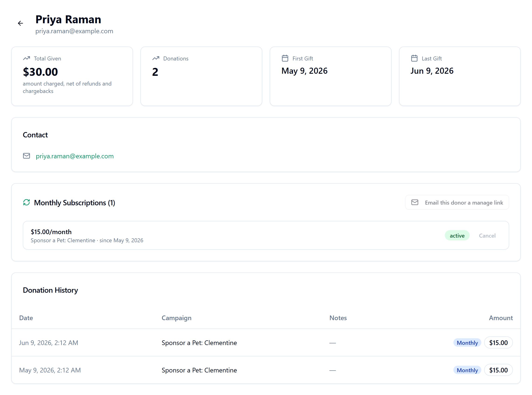Click campaign name in the Jun 9 row

tap(199, 343)
